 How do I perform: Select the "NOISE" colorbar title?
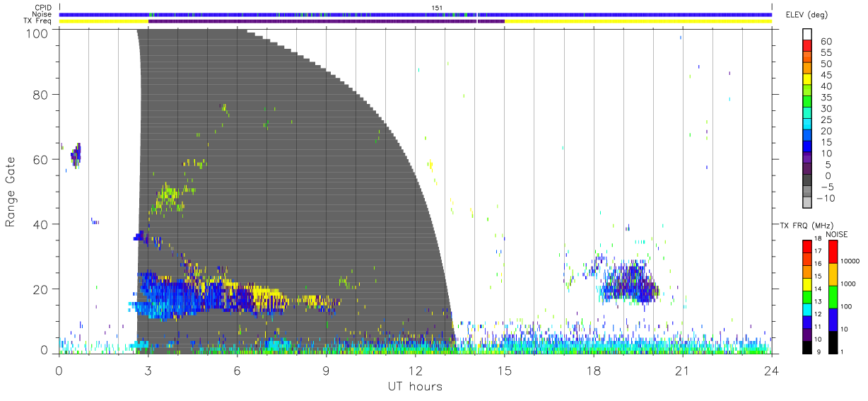[838, 234]
